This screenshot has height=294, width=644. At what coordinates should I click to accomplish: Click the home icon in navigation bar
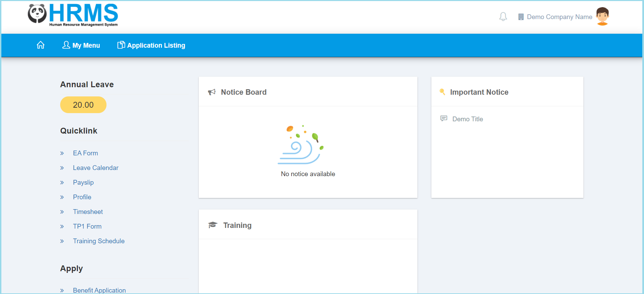[x=40, y=45]
